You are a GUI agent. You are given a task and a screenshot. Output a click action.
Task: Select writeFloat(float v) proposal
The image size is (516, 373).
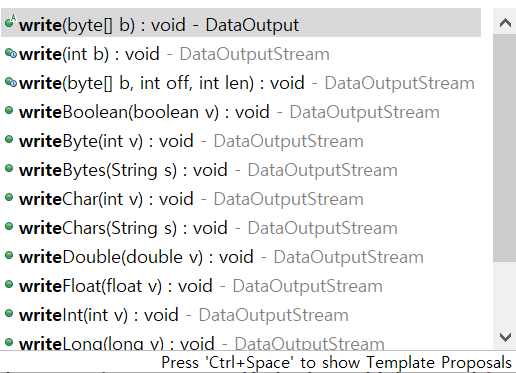(241, 286)
